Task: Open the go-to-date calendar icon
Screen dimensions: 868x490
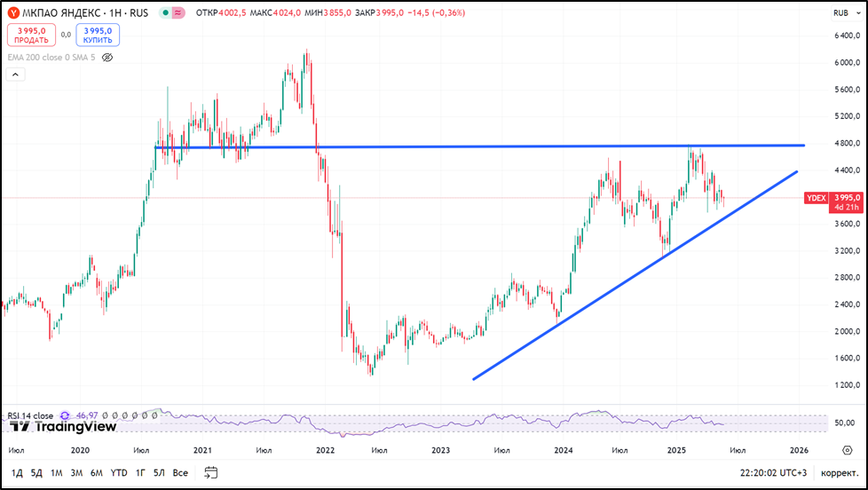Action: tap(211, 472)
